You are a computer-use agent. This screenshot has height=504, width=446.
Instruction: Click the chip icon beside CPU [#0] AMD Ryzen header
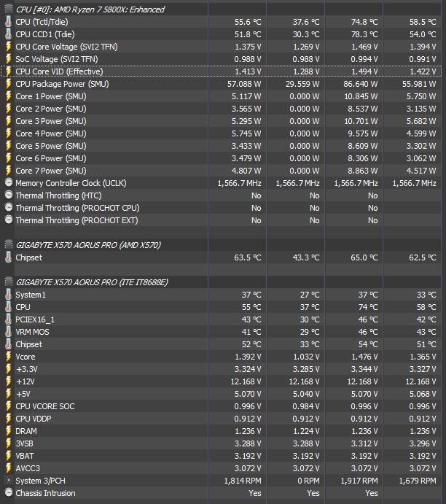pyautogui.click(x=9, y=9)
